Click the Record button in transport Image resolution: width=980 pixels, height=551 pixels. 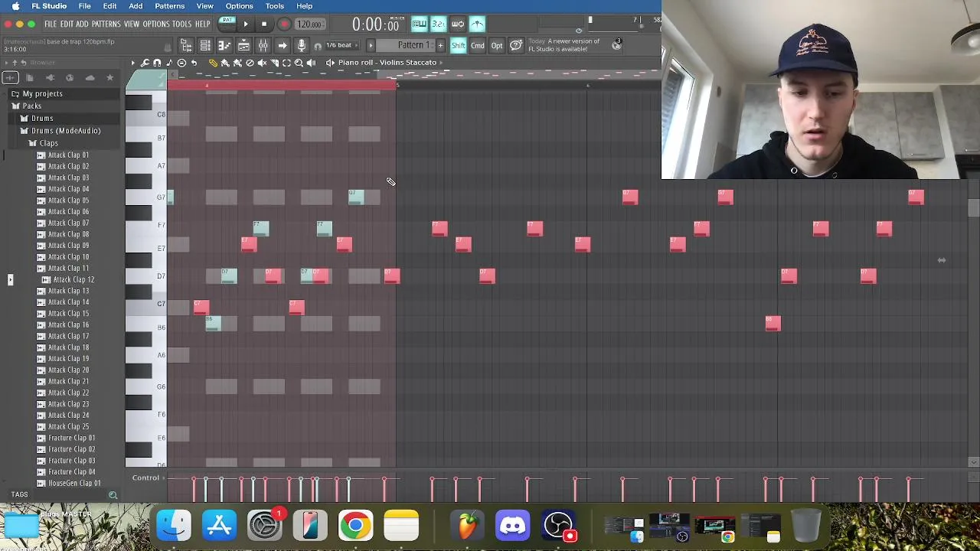pos(284,24)
